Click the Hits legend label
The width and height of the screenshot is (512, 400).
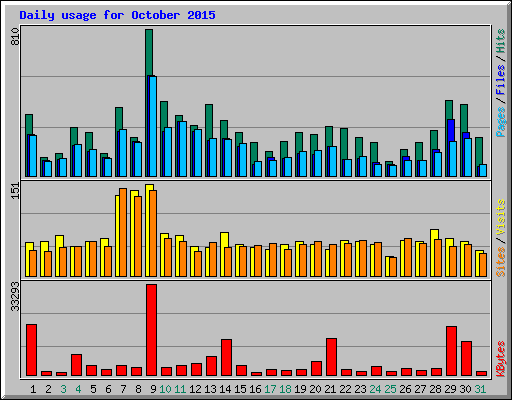(501, 41)
